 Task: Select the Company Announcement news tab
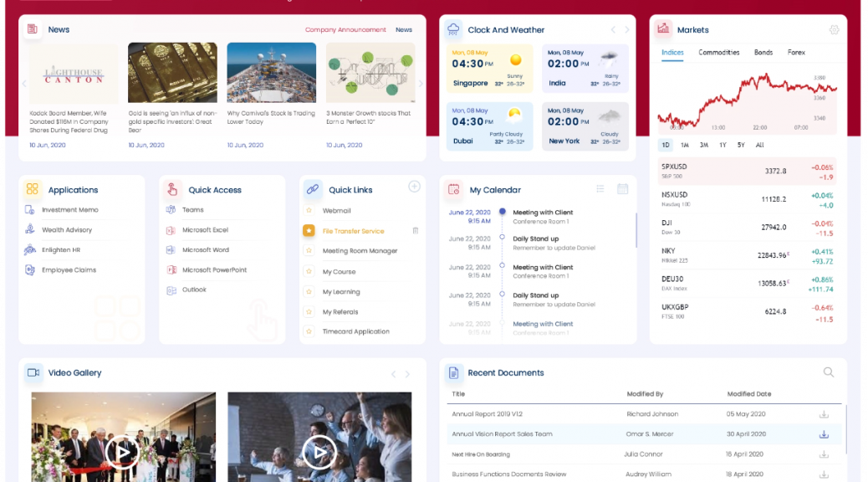point(345,30)
